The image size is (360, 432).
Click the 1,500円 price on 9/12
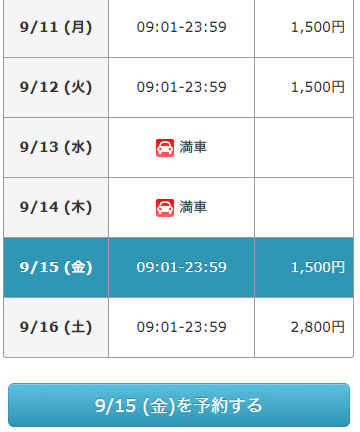[x=318, y=87]
